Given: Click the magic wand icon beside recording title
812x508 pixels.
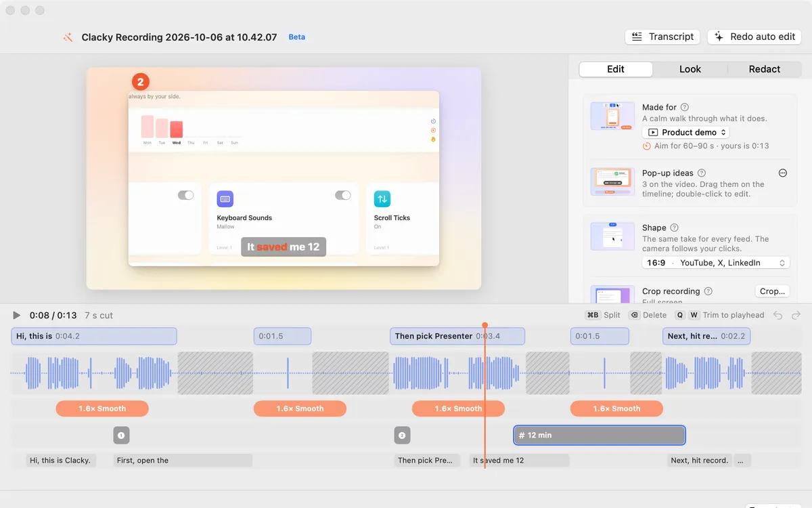Looking at the screenshot, I should pos(68,37).
